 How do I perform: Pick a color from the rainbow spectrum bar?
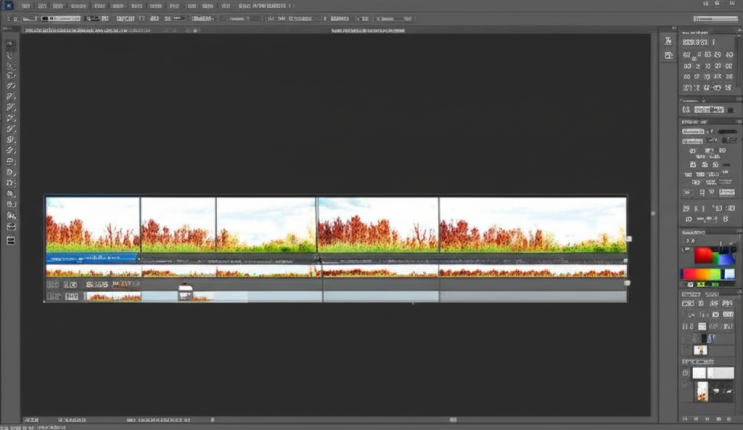701,274
